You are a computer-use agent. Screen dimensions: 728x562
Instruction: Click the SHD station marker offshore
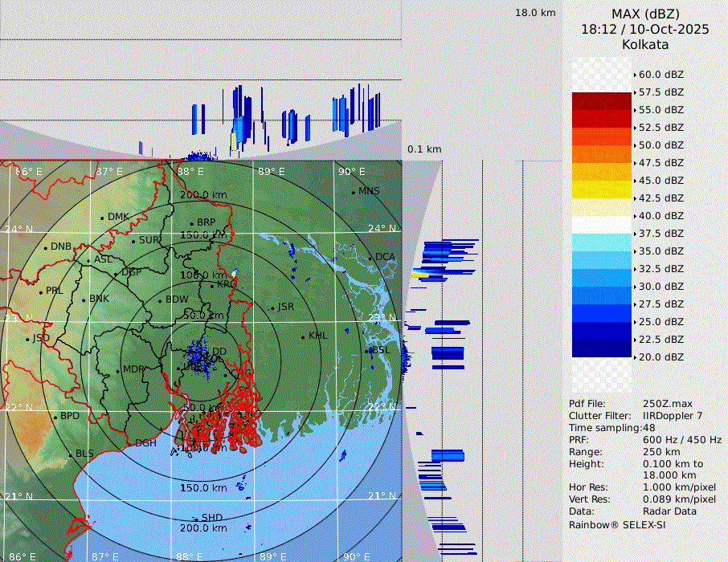pyautogui.click(x=196, y=519)
